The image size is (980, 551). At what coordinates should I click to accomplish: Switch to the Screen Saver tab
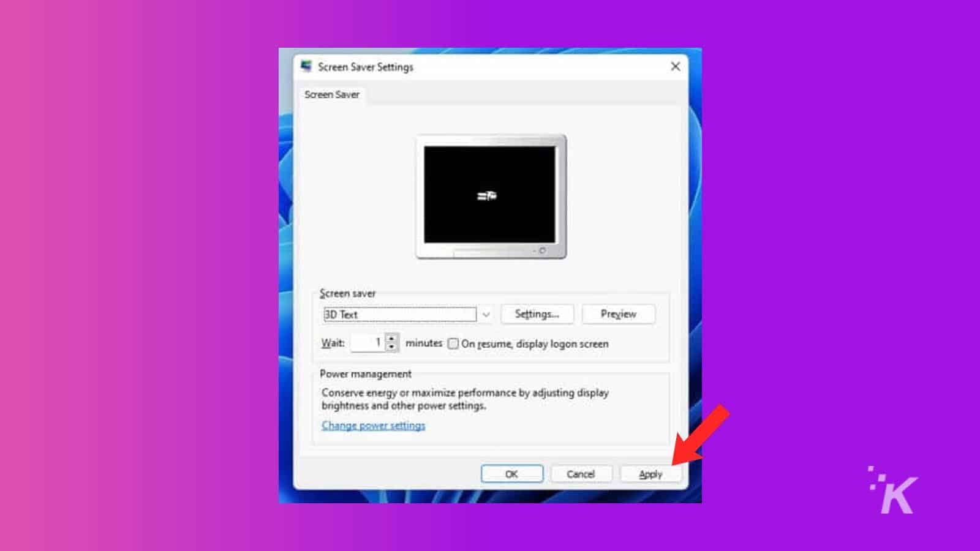point(332,94)
